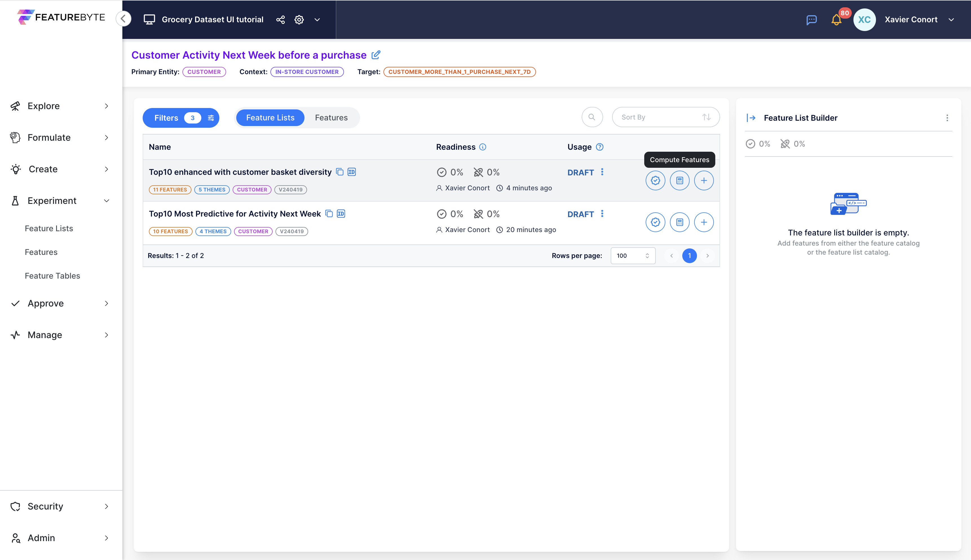Add Top10 Most Predictive list to builder
Screen dimensions: 971x560
704,222
